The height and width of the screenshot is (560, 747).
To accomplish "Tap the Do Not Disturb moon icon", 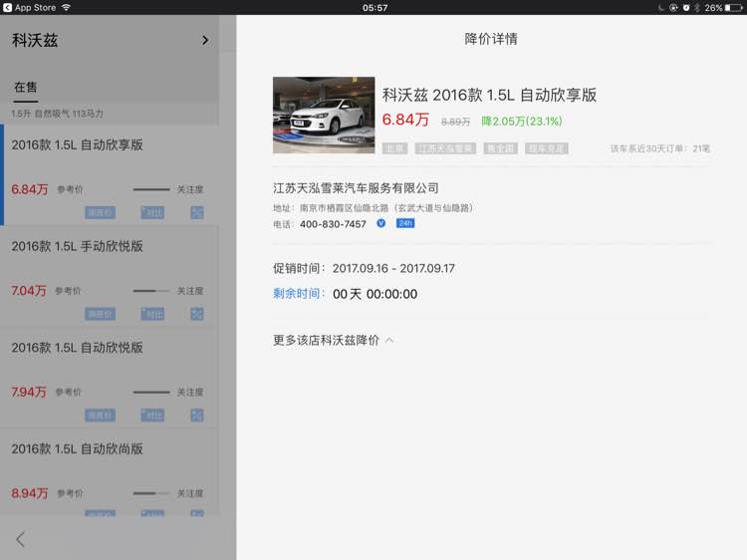I will click(x=660, y=8).
